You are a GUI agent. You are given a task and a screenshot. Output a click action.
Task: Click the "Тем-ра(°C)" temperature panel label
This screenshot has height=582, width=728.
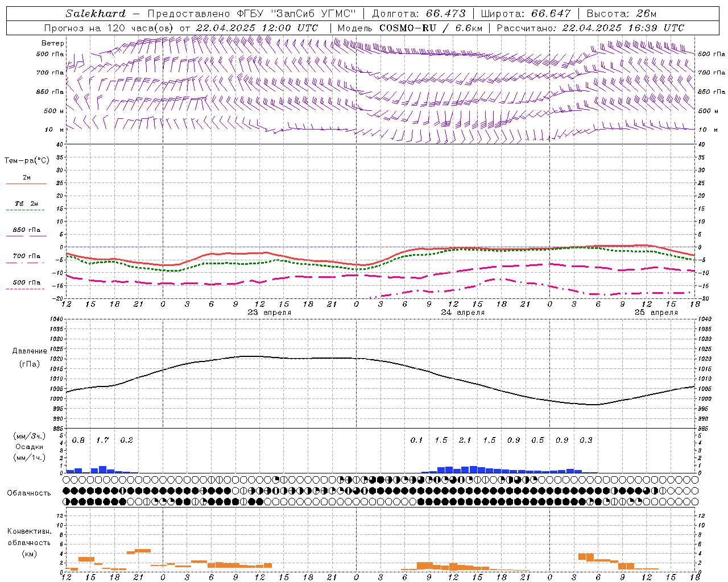click(x=27, y=161)
